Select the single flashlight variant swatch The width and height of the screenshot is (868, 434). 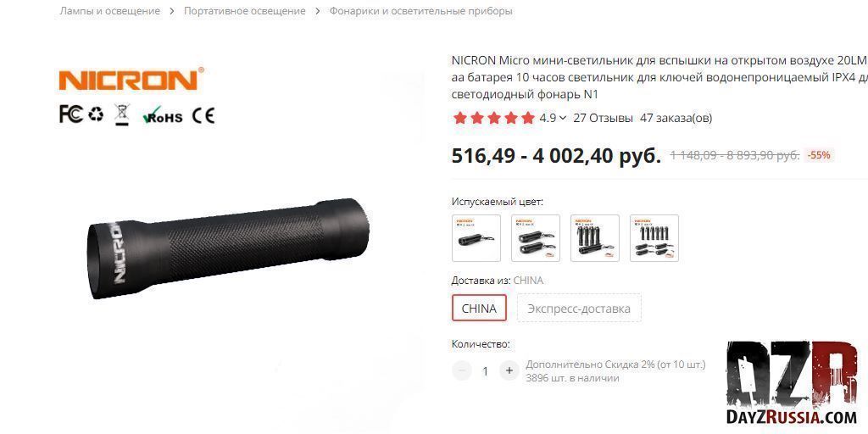476,238
